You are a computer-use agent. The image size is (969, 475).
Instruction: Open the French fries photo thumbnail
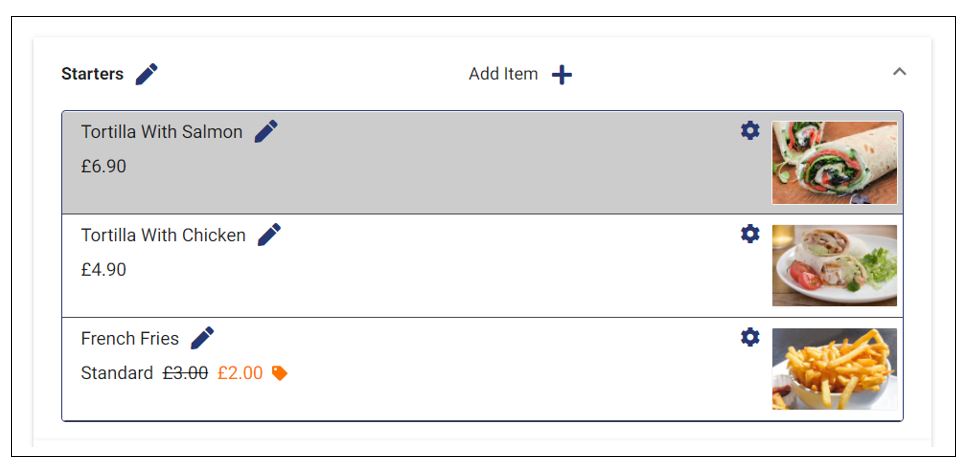(x=834, y=369)
